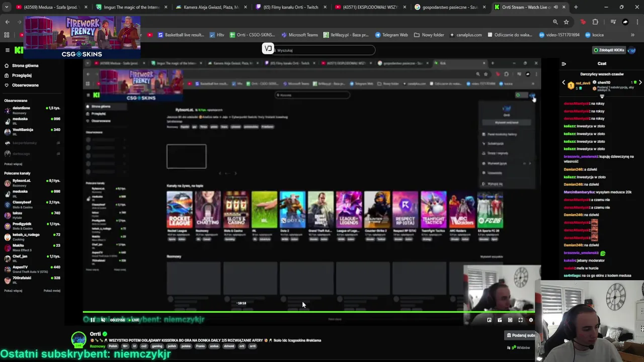This screenshot has height=362, width=644.
Task: Open canalplus.com bookmark
Action: [465, 35]
